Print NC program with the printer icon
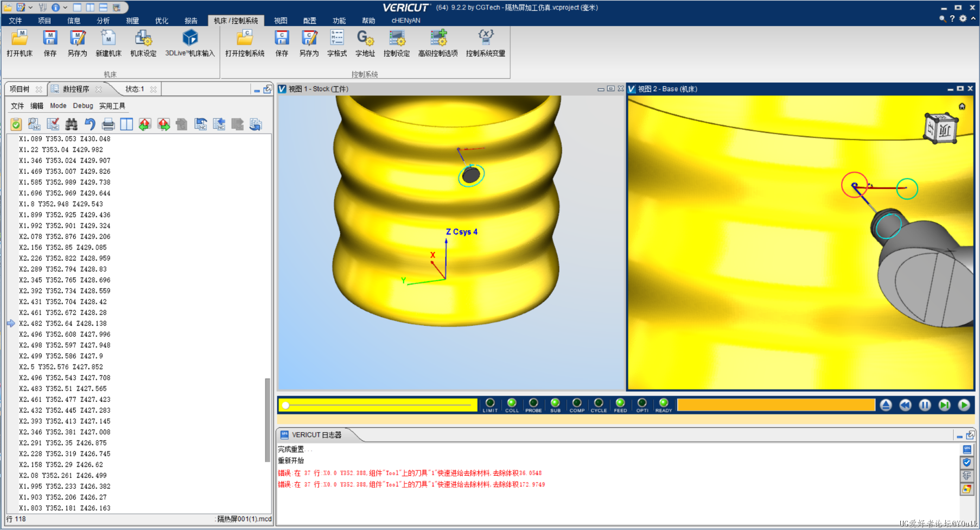The width and height of the screenshot is (980, 530). (x=108, y=124)
